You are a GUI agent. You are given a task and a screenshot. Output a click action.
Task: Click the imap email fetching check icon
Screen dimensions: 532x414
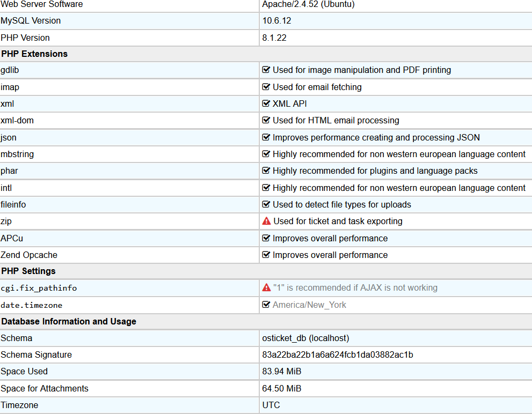[x=266, y=87]
